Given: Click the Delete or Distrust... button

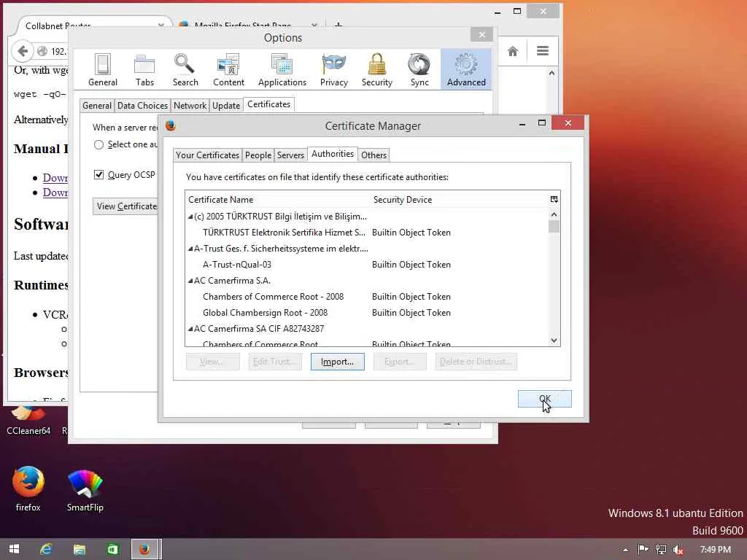Looking at the screenshot, I should [x=476, y=362].
